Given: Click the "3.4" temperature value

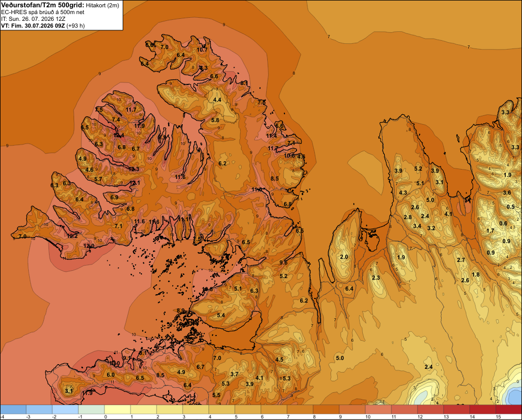Looking at the screenshot, I should coord(417,226).
